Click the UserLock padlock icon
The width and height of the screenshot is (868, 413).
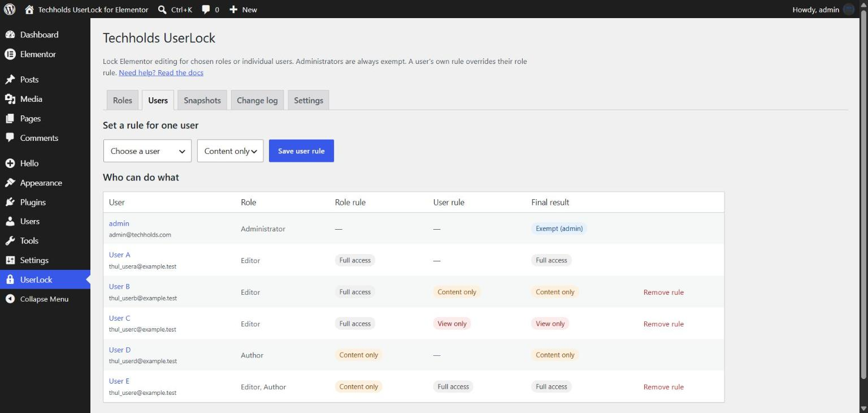(x=10, y=279)
